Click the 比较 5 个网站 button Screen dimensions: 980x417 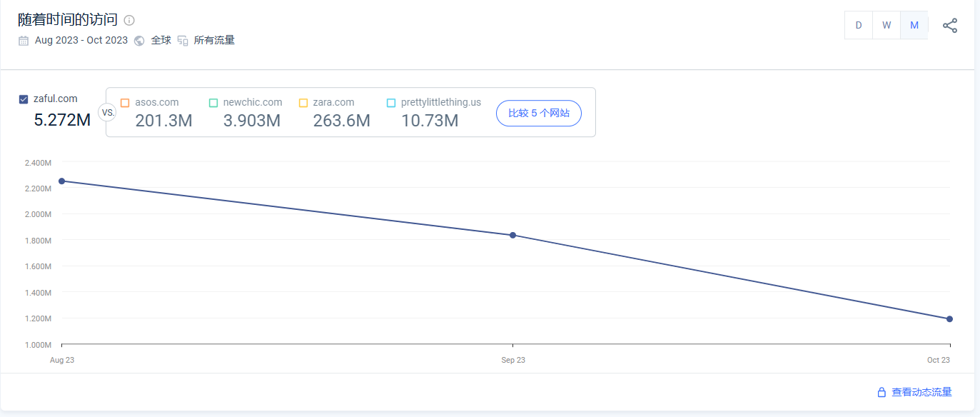click(x=539, y=113)
